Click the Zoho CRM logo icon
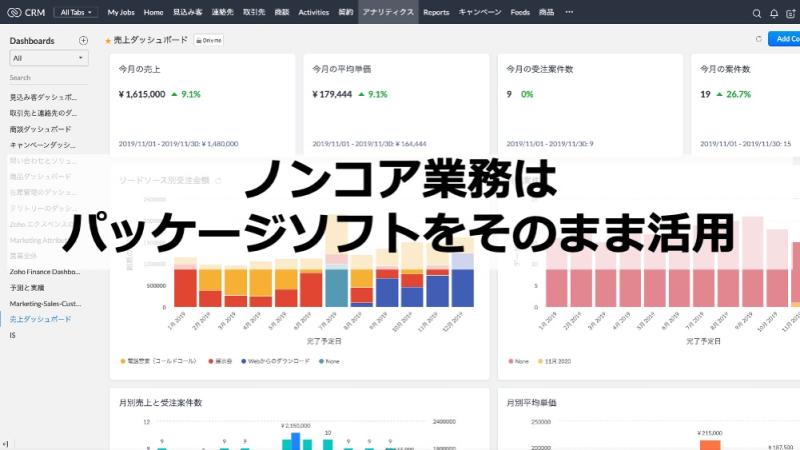The width and height of the screenshot is (800, 450). point(14,12)
